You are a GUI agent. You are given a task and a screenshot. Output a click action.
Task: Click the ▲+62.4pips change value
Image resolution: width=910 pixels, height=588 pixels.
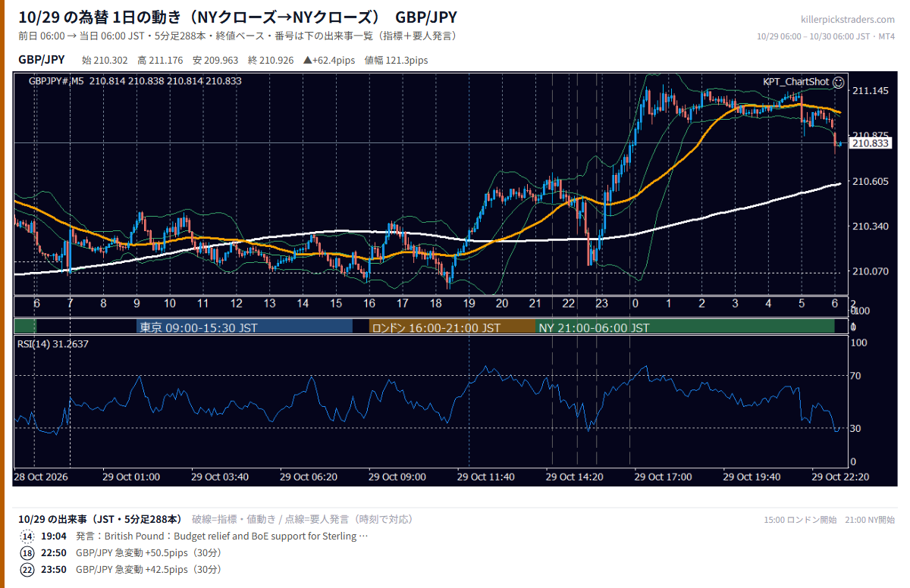click(330, 60)
